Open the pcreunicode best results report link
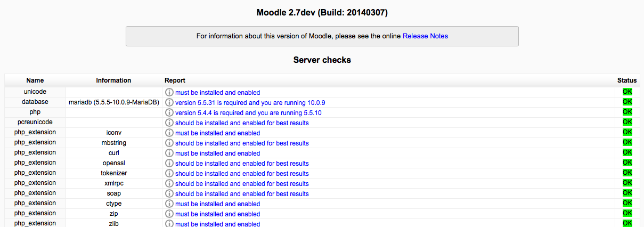Screen dimensions: 644x227 (242, 123)
